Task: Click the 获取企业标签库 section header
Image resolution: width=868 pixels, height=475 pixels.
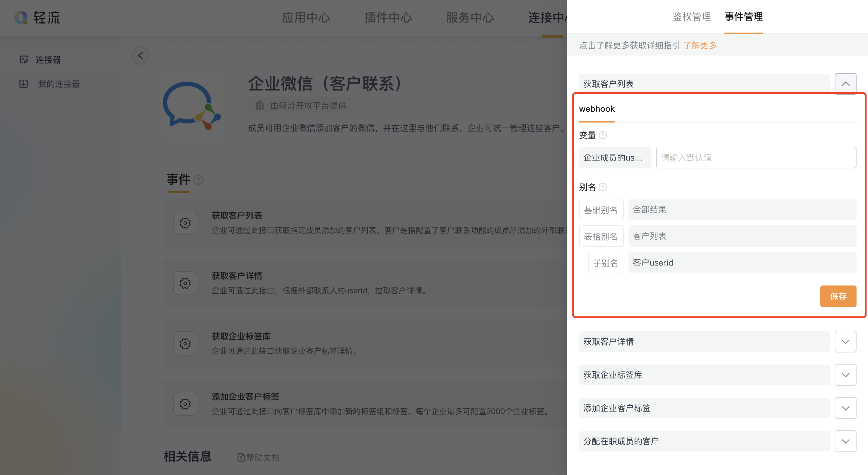Action: [x=704, y=375]
